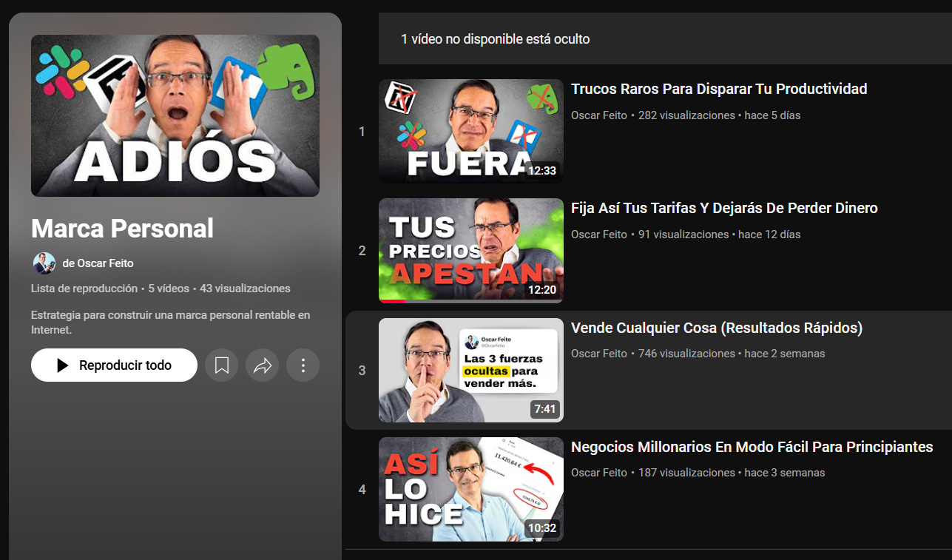952x560 pixels.
Task: Open the '3 fuerzas ocultas' video thumbnail
Action: (x=471, y=370)
